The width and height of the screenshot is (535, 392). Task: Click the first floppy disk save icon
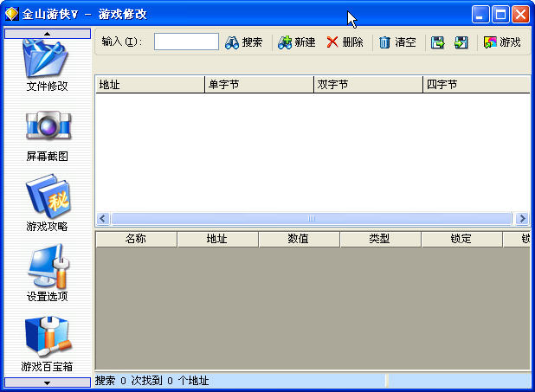click(438, 42)
